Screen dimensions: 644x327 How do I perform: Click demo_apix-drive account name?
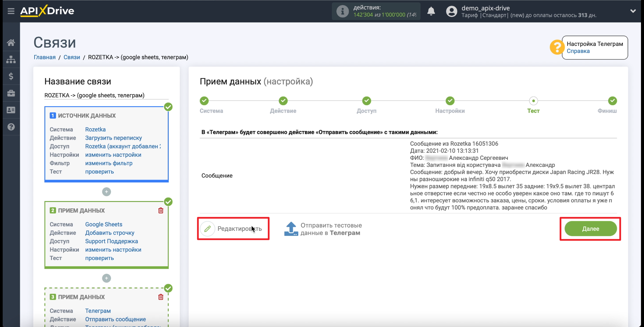(x=485, y=8)
